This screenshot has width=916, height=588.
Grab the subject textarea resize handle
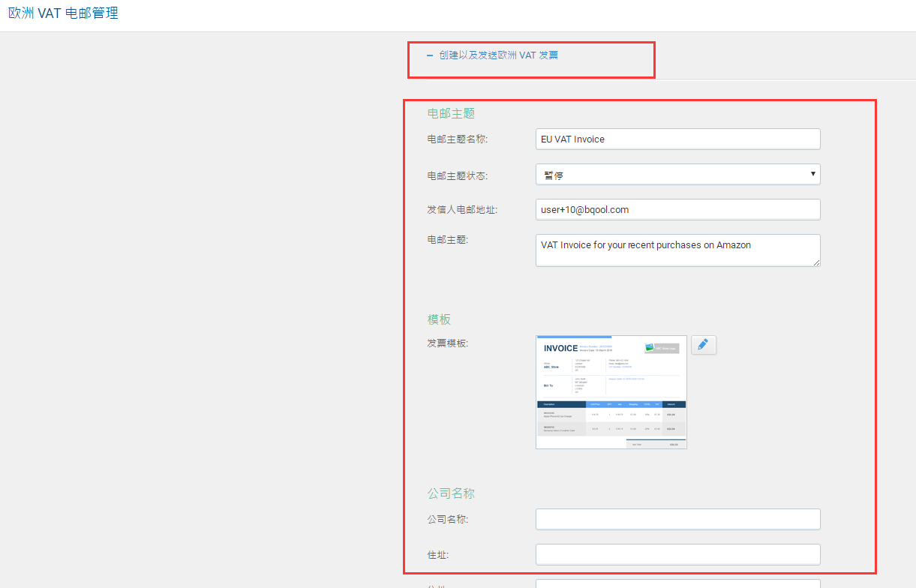(x=816, y=262)
